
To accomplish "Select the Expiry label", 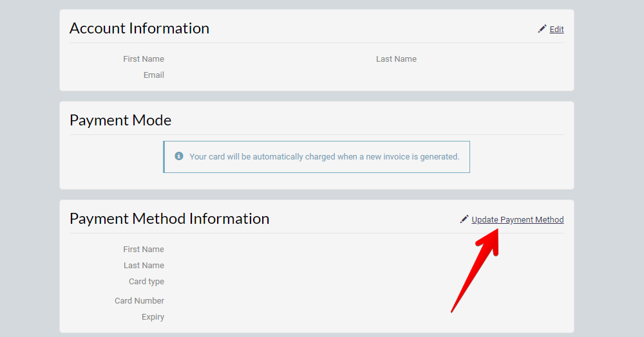I will click(153, 317).
